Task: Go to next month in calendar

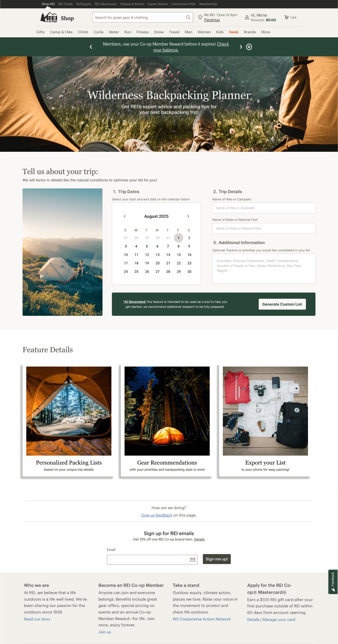Action: pyautogui.click(x=188, y=216)
